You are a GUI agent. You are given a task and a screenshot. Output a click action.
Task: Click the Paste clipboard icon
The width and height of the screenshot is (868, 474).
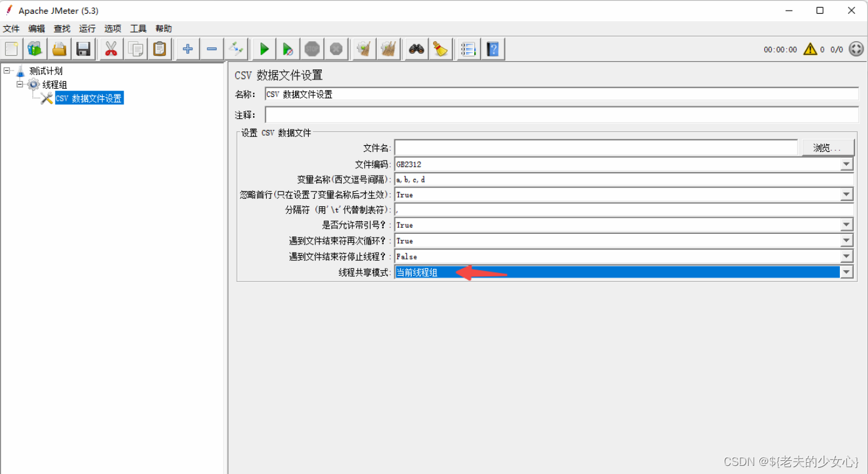tap(160, 49)
